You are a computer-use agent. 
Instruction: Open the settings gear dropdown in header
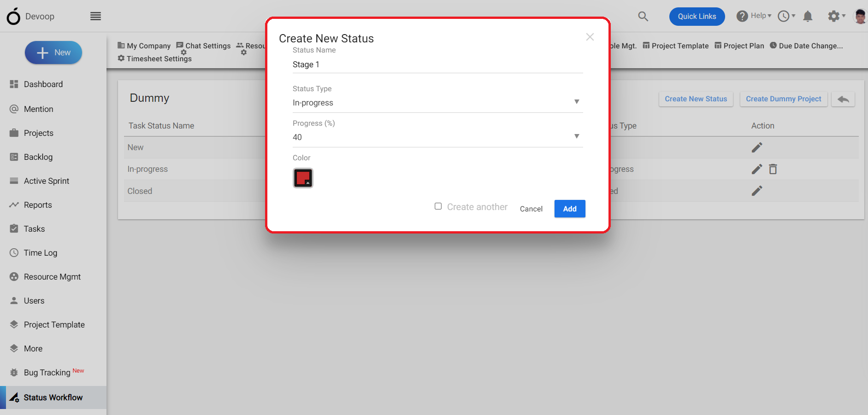[x=836, y=16]
